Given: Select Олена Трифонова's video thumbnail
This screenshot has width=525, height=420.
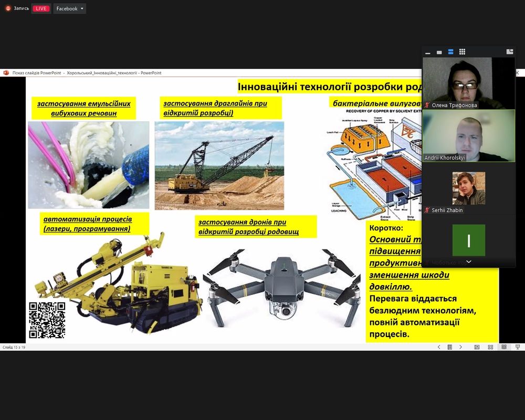Looking at the screenshot, I should tap(469, 83).
